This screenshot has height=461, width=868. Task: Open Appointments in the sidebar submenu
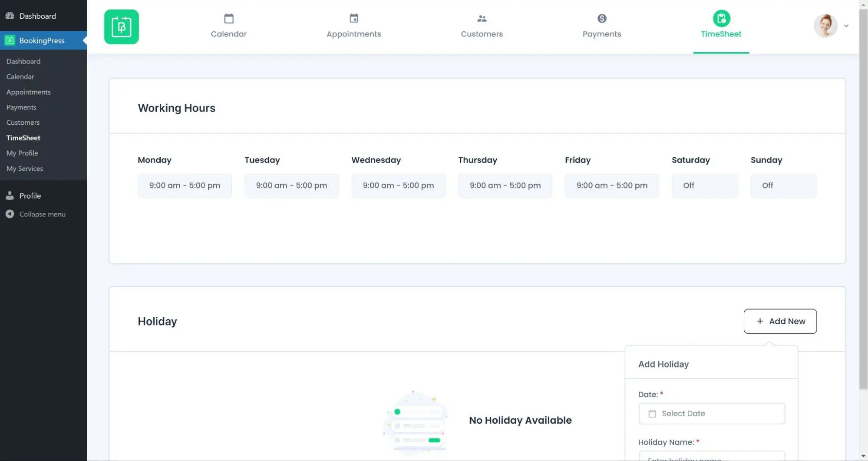click(29, 92)
